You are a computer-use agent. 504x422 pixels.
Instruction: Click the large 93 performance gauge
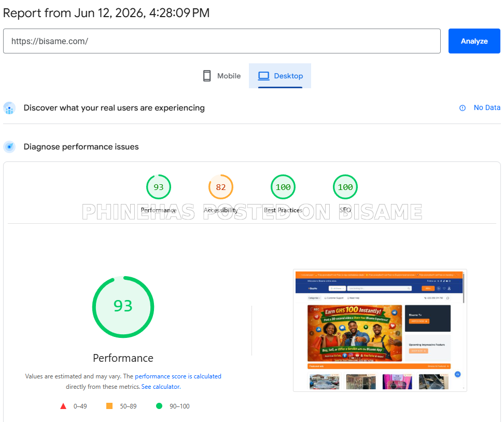pos(123,307)
